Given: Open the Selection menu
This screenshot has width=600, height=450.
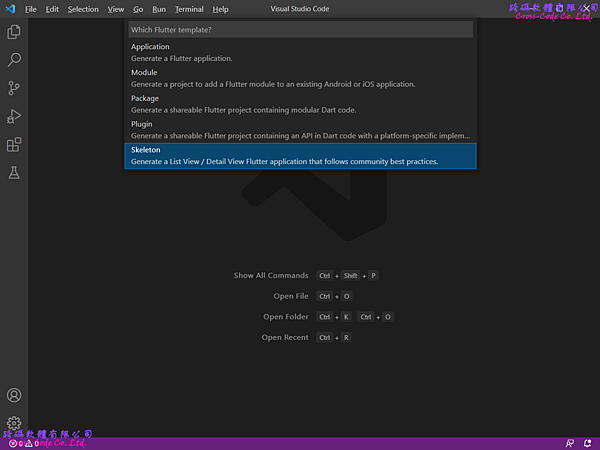Looking at the screenshot, I should [x=83, y=9].
